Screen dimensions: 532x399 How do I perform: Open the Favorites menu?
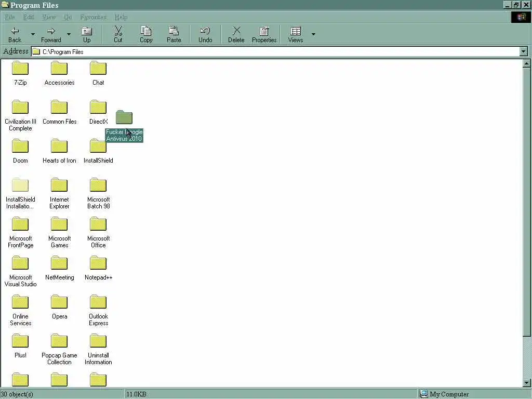(94, 17)
